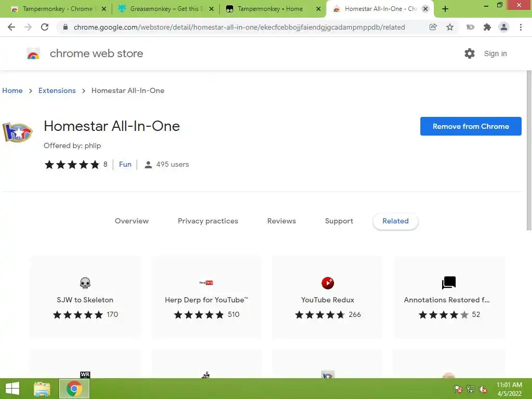Go back using the browser back arrow
Viewport: 532px width, 399px height.
[11, 27]
